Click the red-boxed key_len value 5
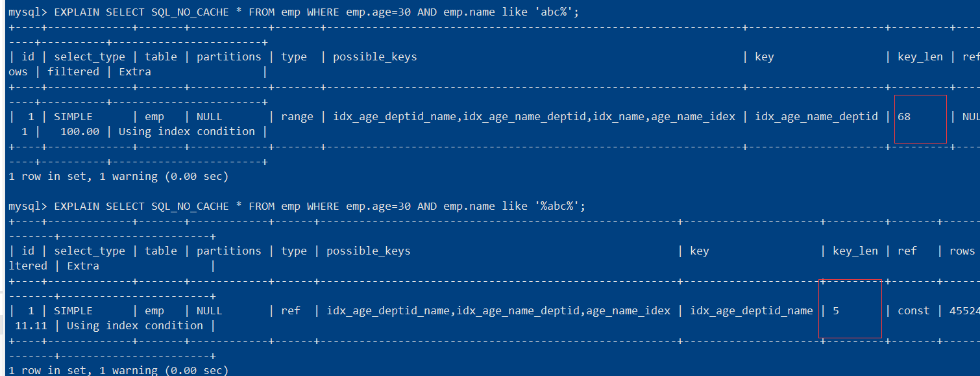Screen dimensions: 980x376 [x=836, y=311]
